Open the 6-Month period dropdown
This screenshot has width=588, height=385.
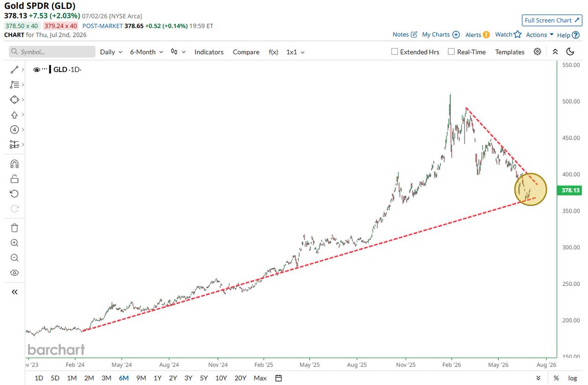pyautogui.click(x=147, y=51)
